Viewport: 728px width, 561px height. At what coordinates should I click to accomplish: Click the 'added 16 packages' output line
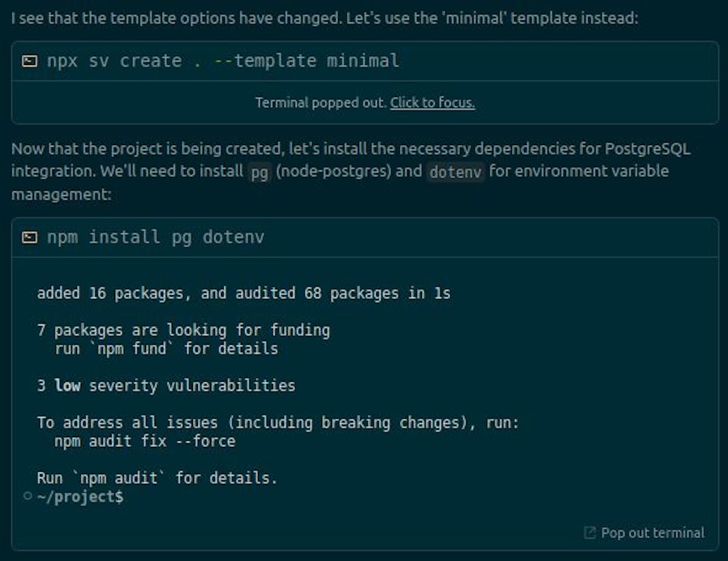click(x=243, y=293)
